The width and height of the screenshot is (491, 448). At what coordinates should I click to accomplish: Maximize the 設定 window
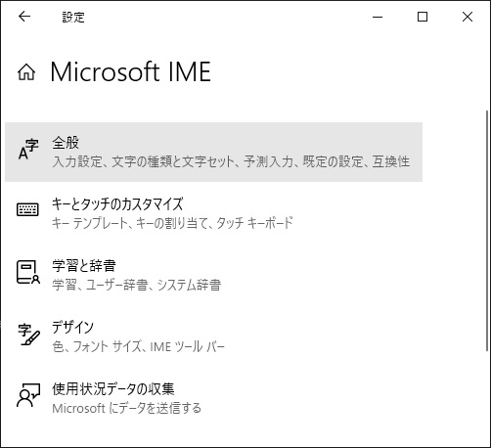[x=423, y=17]
